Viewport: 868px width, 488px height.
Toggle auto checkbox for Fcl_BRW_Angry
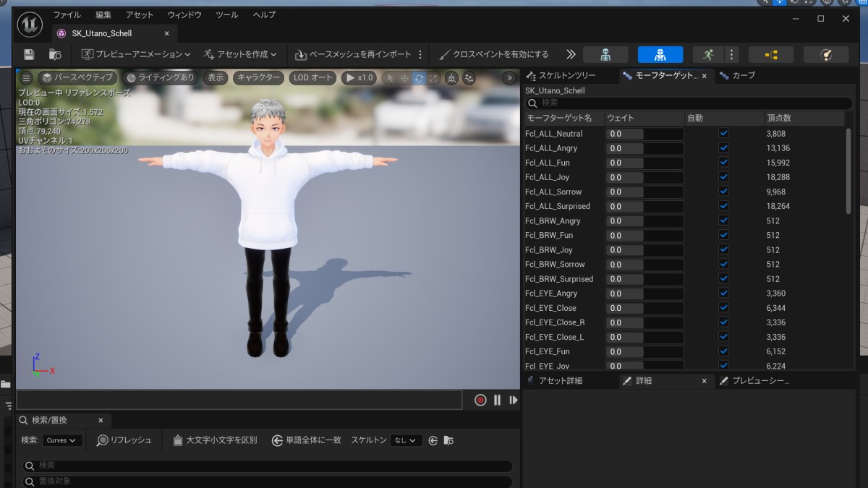(723, 221)
